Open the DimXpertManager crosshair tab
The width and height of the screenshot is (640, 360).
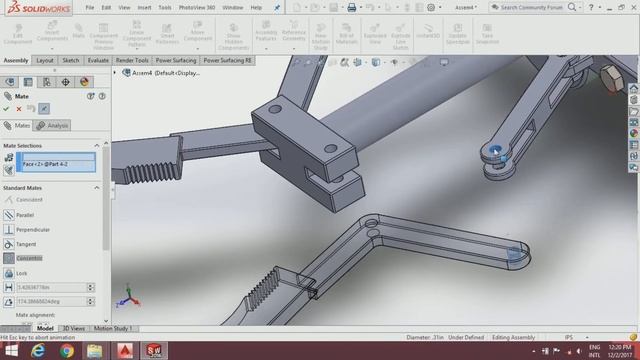65,82
